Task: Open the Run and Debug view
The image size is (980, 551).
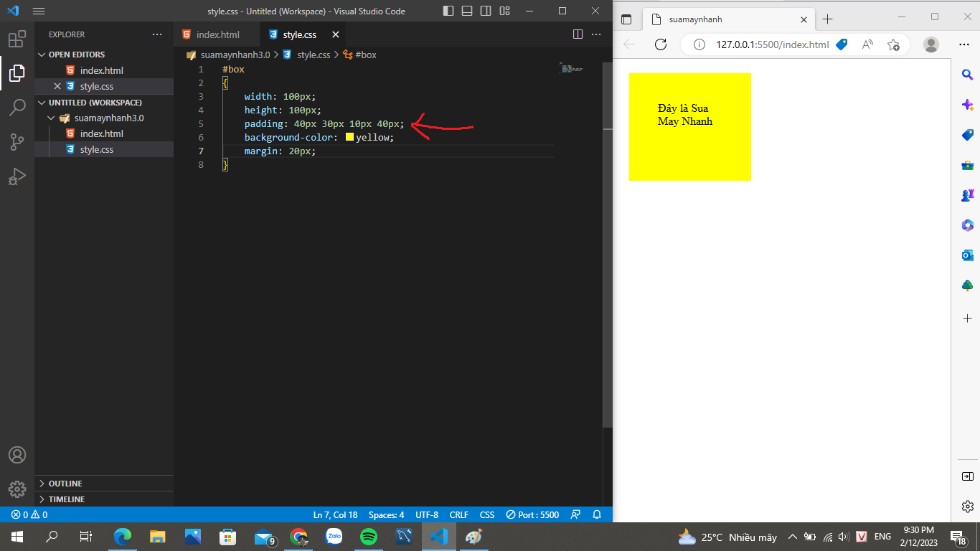Action: pos(17,176)
